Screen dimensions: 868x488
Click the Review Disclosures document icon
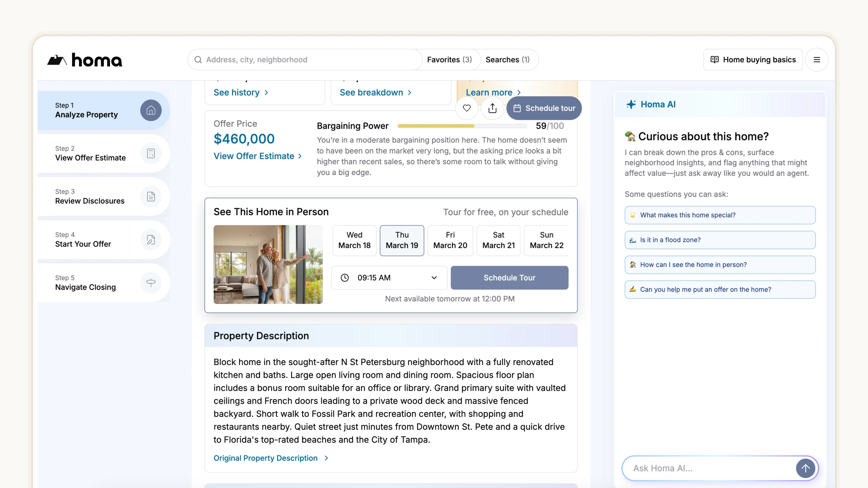(x=150, y=196)
